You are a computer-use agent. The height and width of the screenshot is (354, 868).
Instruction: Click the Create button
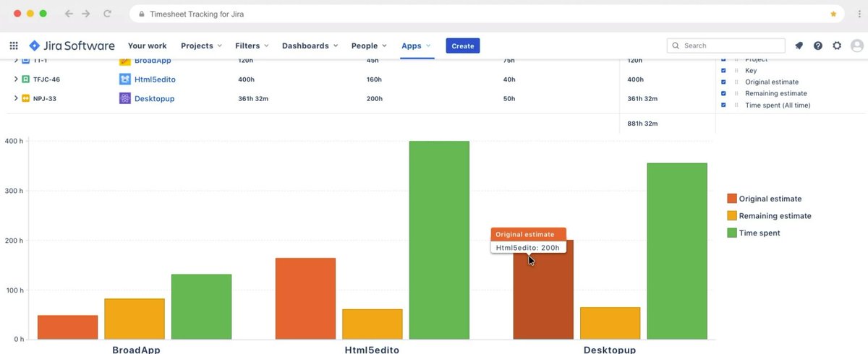tap(463, 46)
